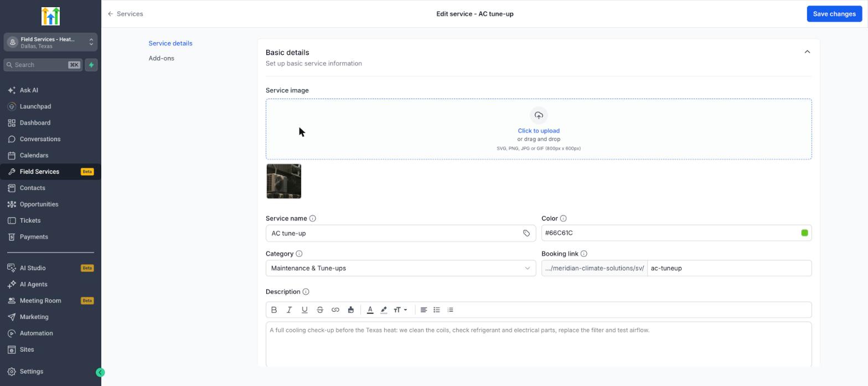Open Meeting Room in sidebar
Image resolution: width=868 pixels, height=386 pixels.
click(50, 301)
